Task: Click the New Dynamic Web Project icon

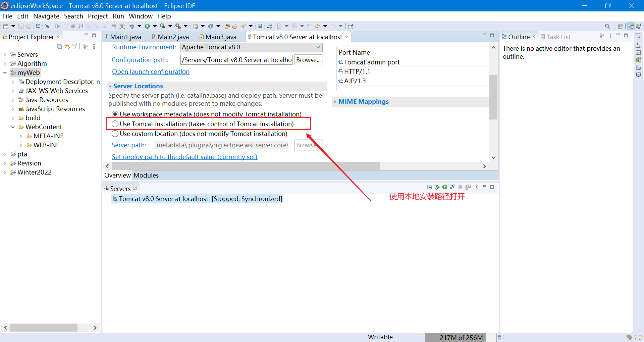Action: (196, 26)
